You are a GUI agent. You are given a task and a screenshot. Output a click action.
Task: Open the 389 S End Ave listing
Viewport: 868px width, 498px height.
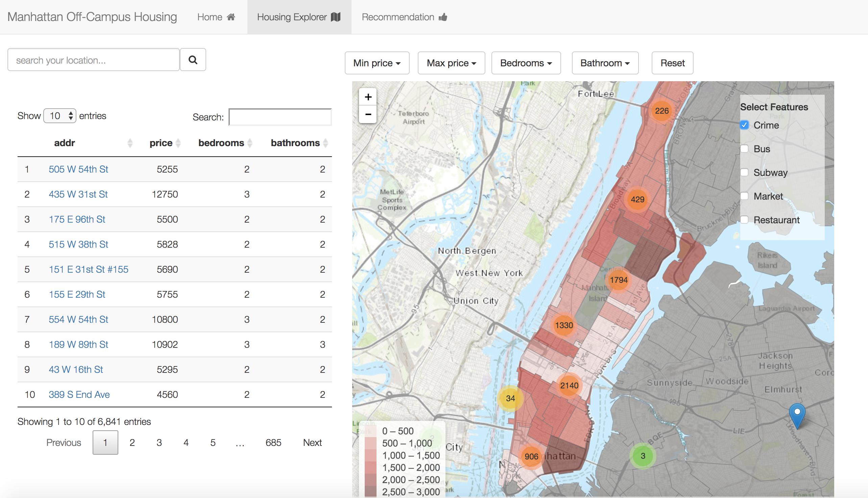tap(79, 394)
